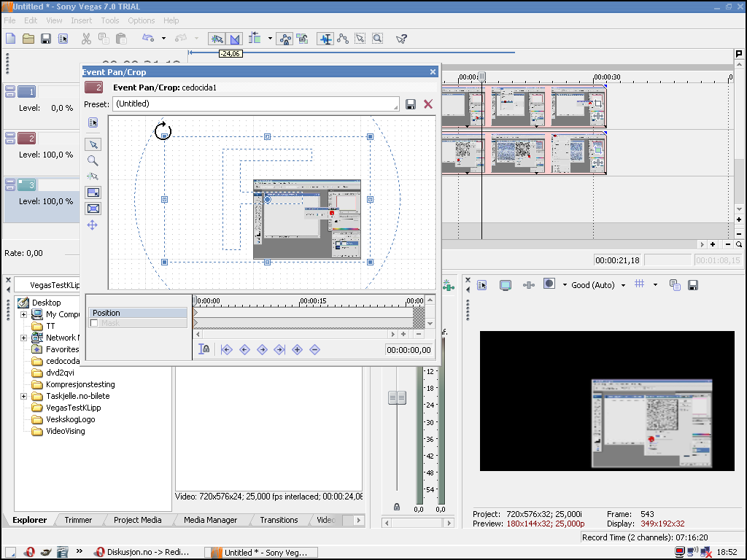The width and height of the screenshot is (747, 560).
Task: Undo the last action with undo arrow
Action: (x=148, y=38)
